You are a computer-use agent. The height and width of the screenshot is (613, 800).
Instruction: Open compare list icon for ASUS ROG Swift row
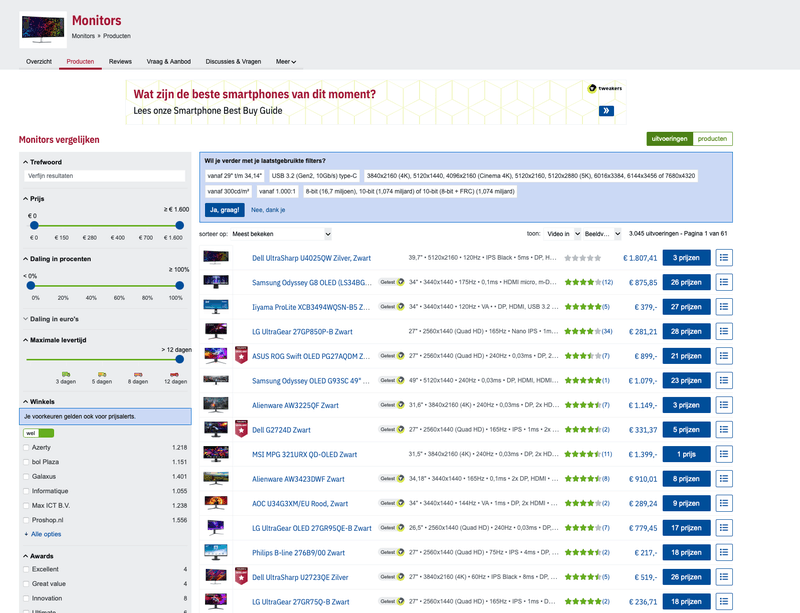click(x=724, y=356)
